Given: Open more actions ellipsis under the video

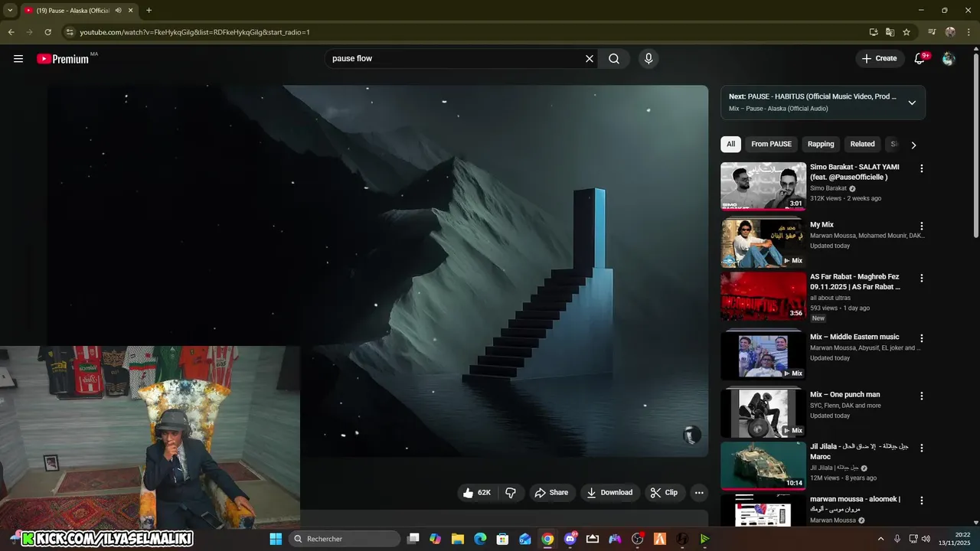Looking at the screenshot, I should click(699, 493).
